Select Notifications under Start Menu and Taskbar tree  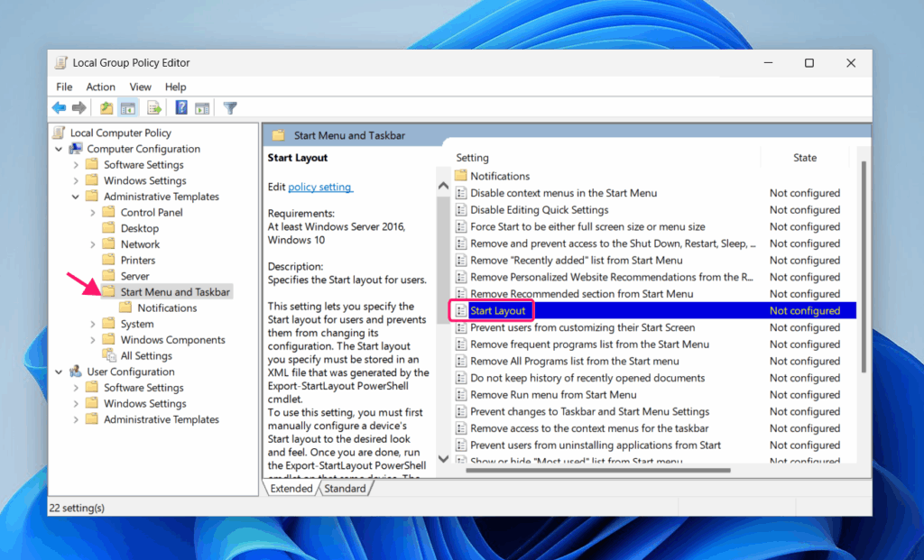(x=167, y=308)
